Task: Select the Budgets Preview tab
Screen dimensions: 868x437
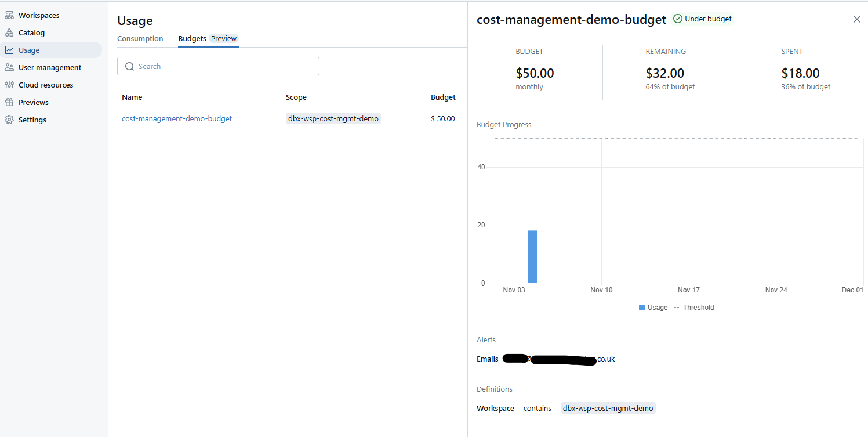Action: point(208,38)
